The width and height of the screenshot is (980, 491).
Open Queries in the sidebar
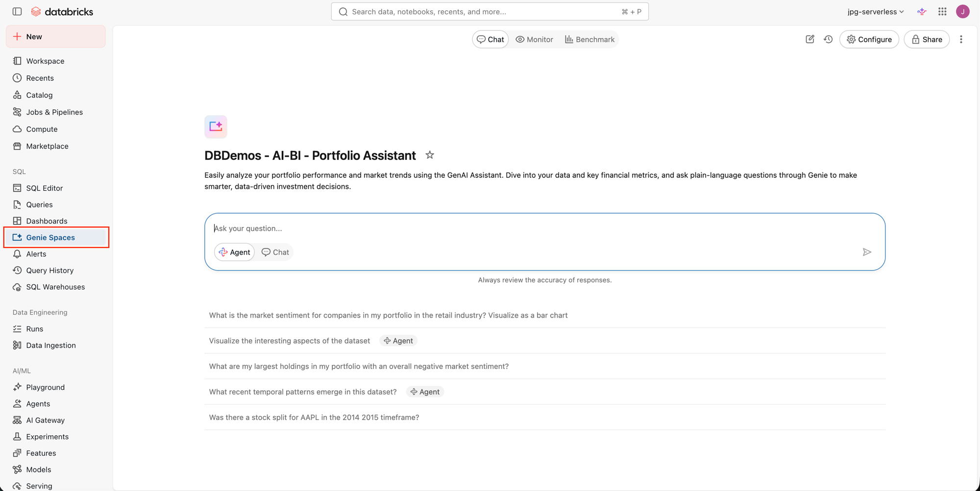tap(56, 204)
